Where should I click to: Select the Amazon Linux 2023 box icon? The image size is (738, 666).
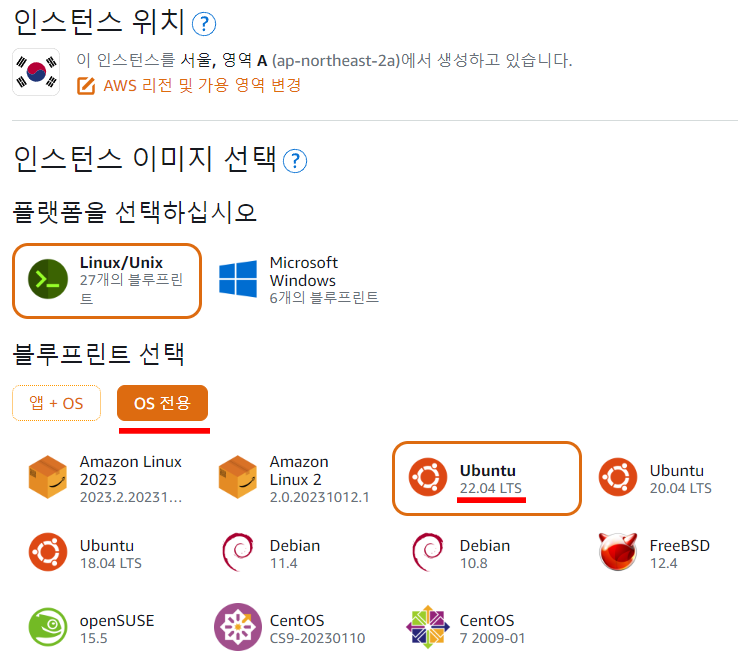(x=48, y=477)
